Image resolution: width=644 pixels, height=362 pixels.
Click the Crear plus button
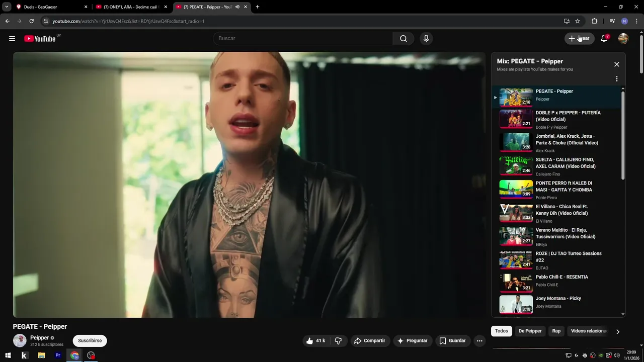tap(579, 39)
